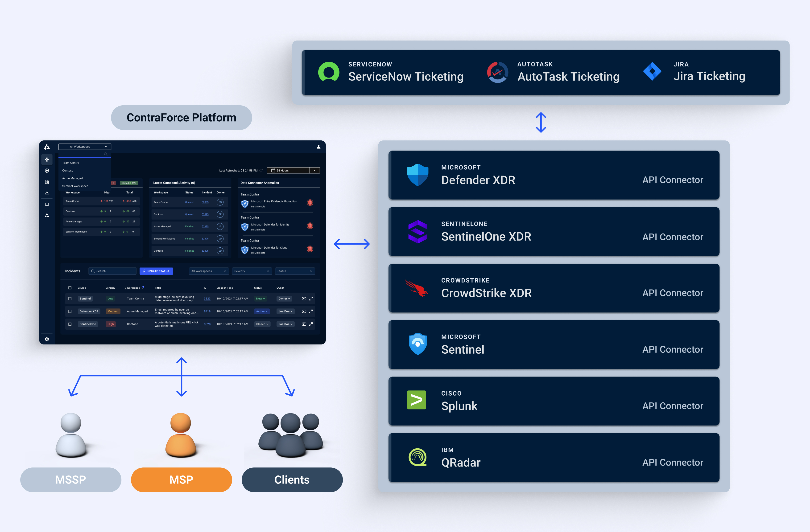The height and width of the screenshot is (532, 810).
Task: Open the laptop devices icon in sidebar
Action: coord(47,205)
